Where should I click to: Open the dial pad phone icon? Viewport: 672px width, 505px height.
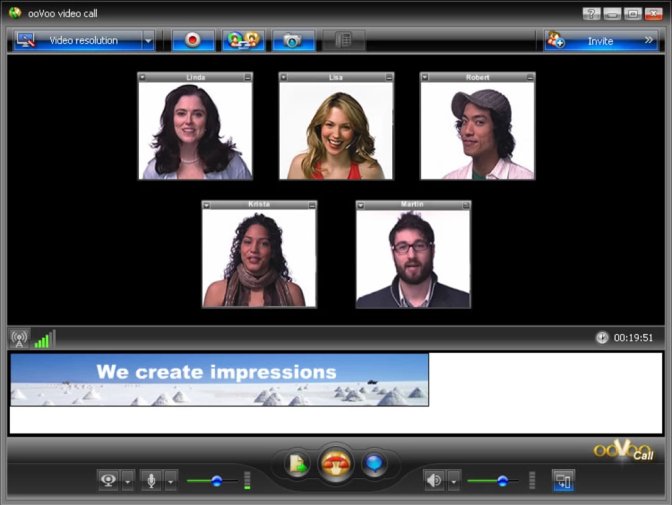343,40
